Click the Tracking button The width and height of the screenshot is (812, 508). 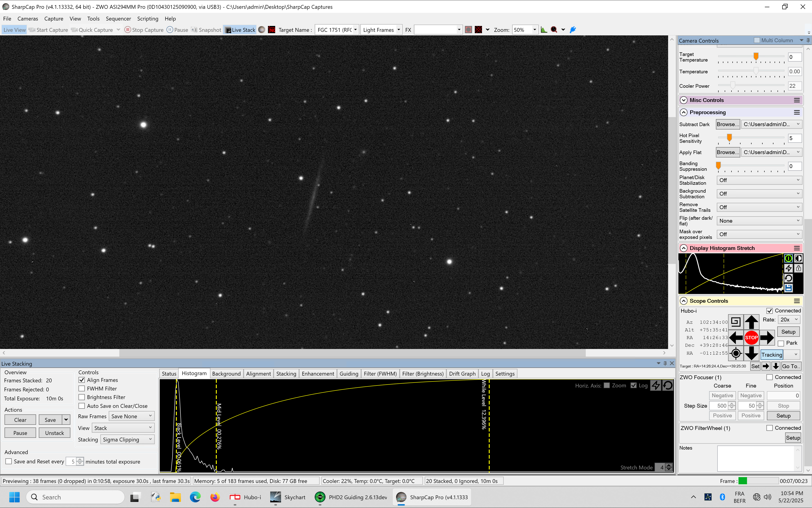[772, 354]
